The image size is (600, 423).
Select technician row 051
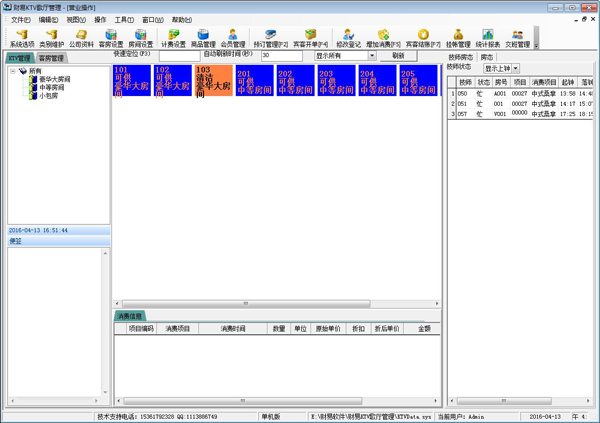520,104
